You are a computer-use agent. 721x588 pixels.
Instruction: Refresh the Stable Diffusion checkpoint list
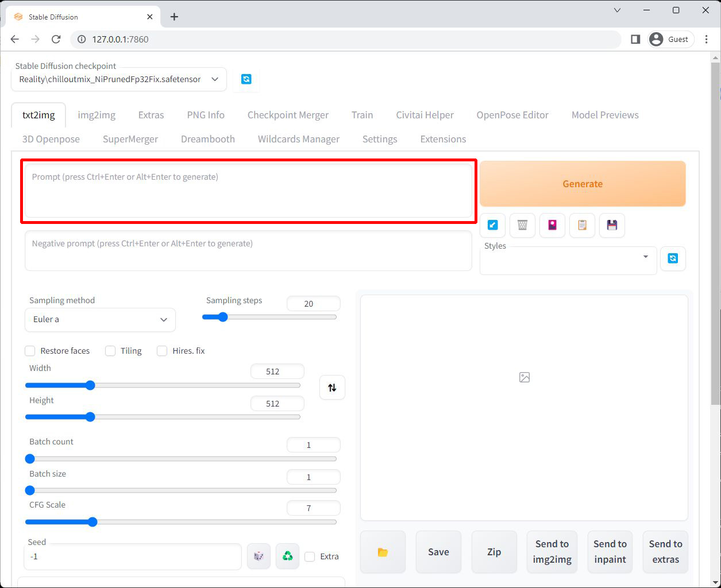coord(246,79)
